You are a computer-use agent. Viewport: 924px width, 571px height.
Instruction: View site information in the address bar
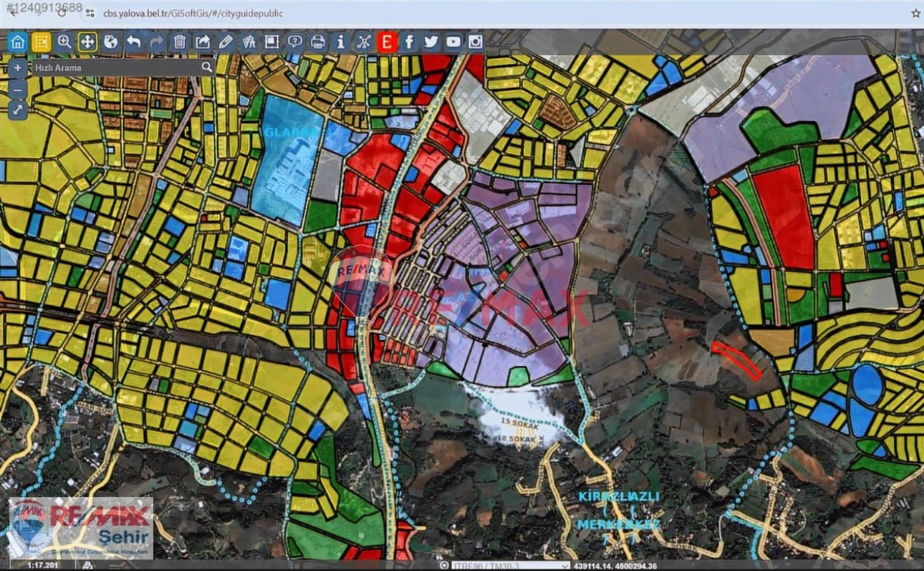(91, 13)
